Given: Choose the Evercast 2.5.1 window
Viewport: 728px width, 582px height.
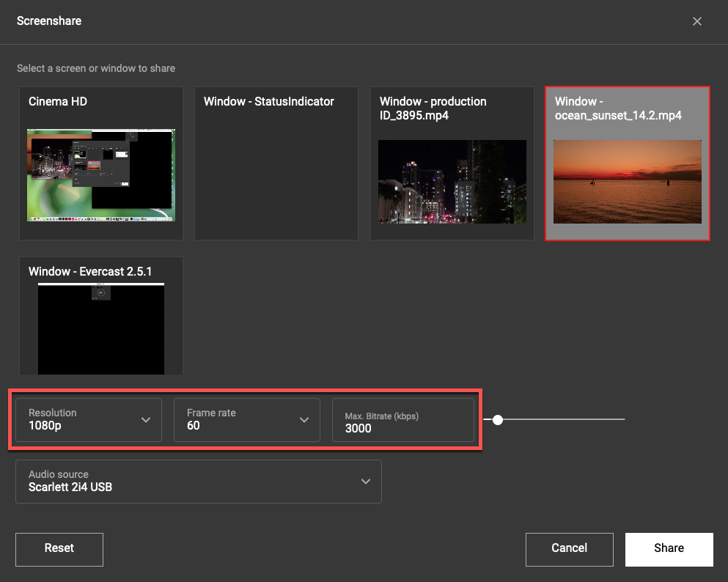Looking at the screenshot, I should tap(101, 316).
